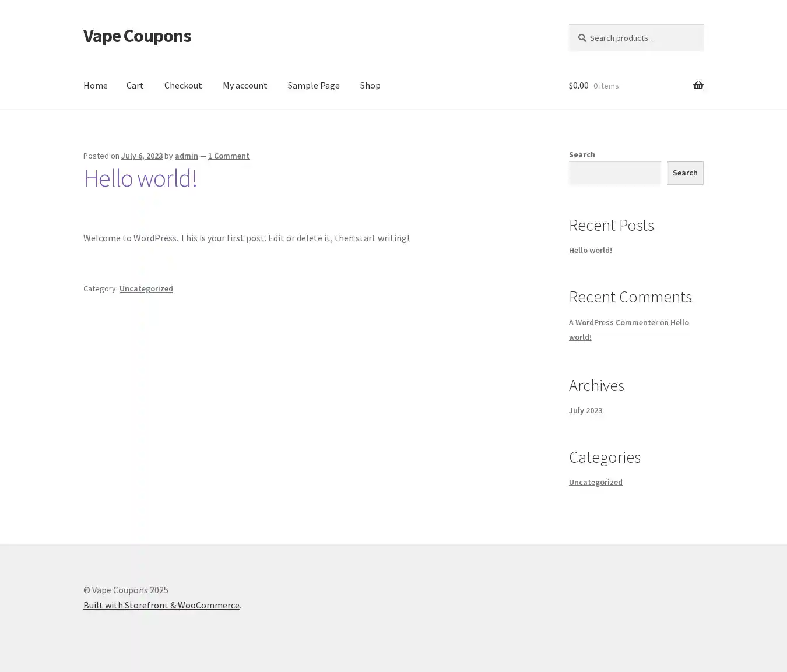Open A WordPress Commenter link
Screen dimensions: 787x672
613,322
